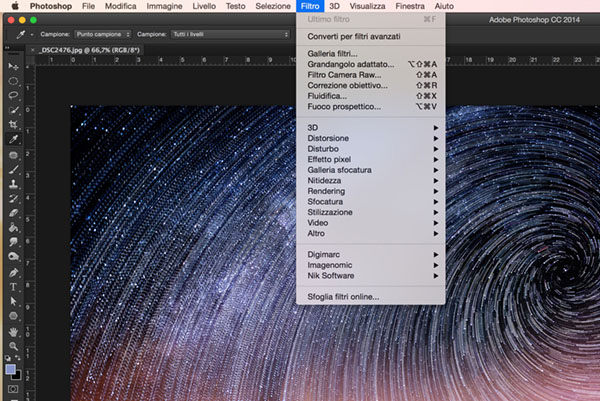Screen dimensions: 600x401
Task: Expand the Disturbo submenu
Action: [x=371, y=149]
